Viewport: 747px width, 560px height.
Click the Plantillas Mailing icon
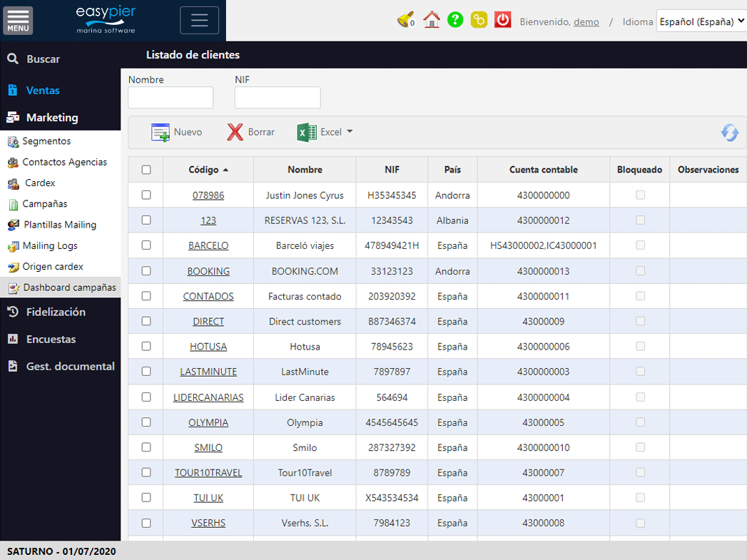(14, 225)
